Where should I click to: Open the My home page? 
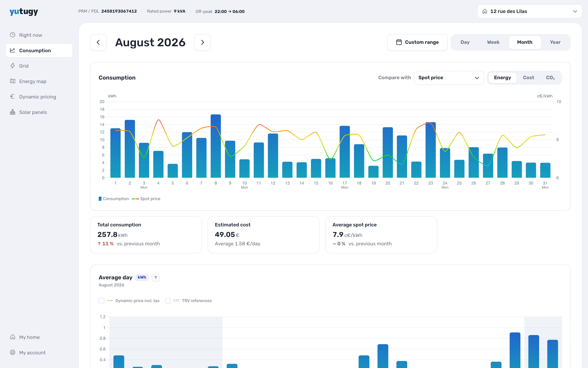39,337
